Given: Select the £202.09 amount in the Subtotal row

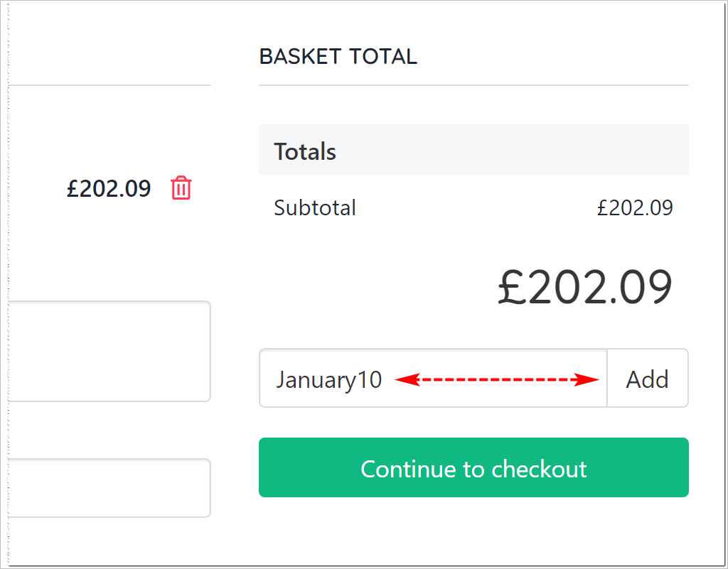Looking at the screenshot, I should (x=635, y=207).
